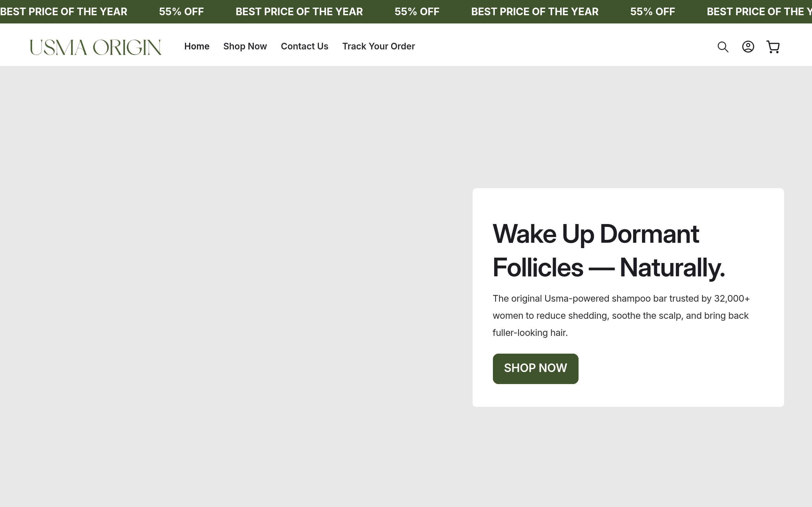Click the 'Wake Up Dormant Follicles' headline
Image resolution: width=812 pixels, height=507 pixels.
tap(608, 250)
